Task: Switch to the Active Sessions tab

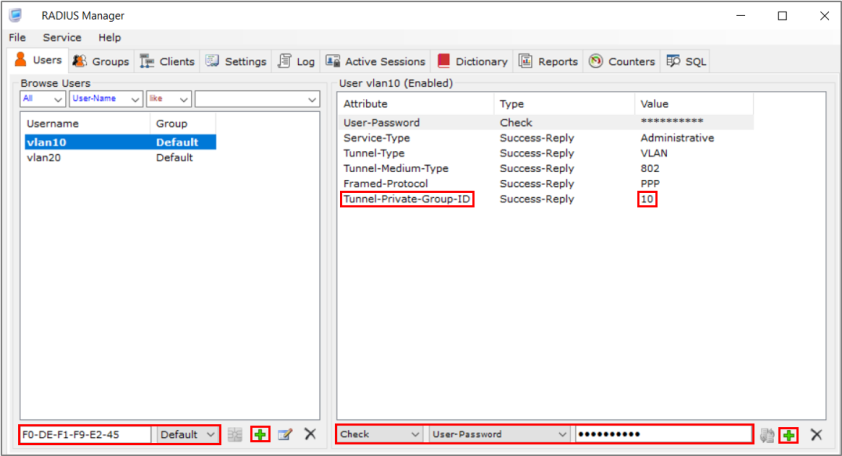Action: (376, 61)
